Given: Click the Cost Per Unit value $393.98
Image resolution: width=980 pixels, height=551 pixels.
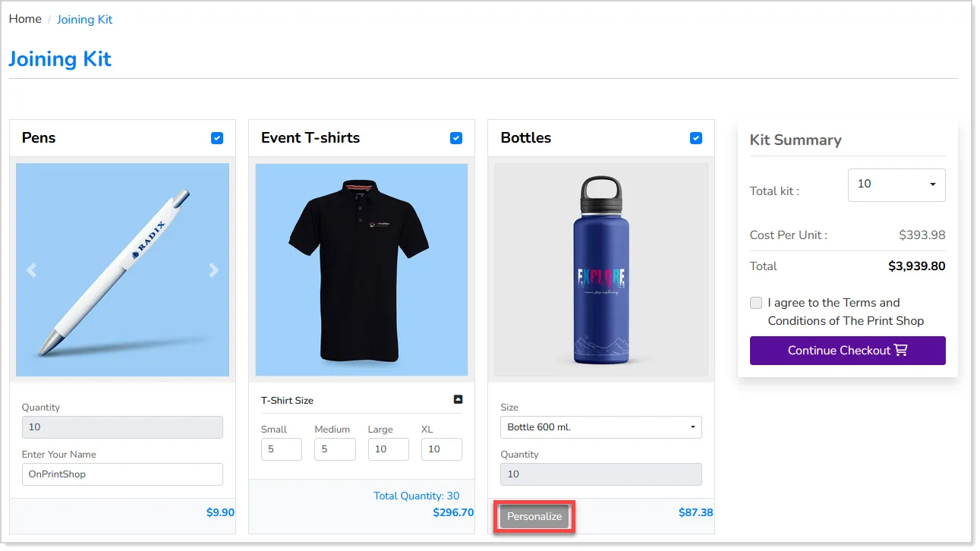Looking at the screenshot, I should click(x=922, y=235).
